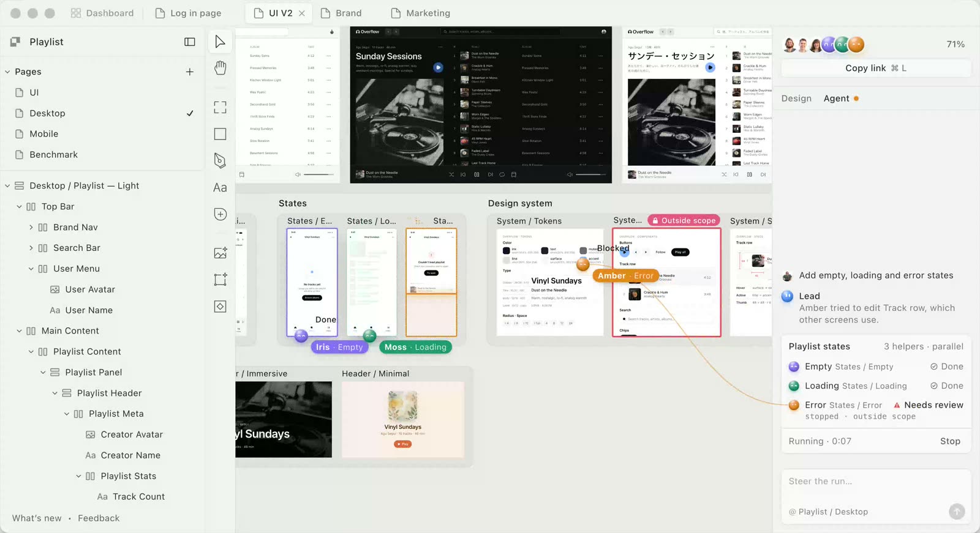Screen dimensions: 980x533
Task: Open the Dashboard tab
Action: tap(102, 13)
